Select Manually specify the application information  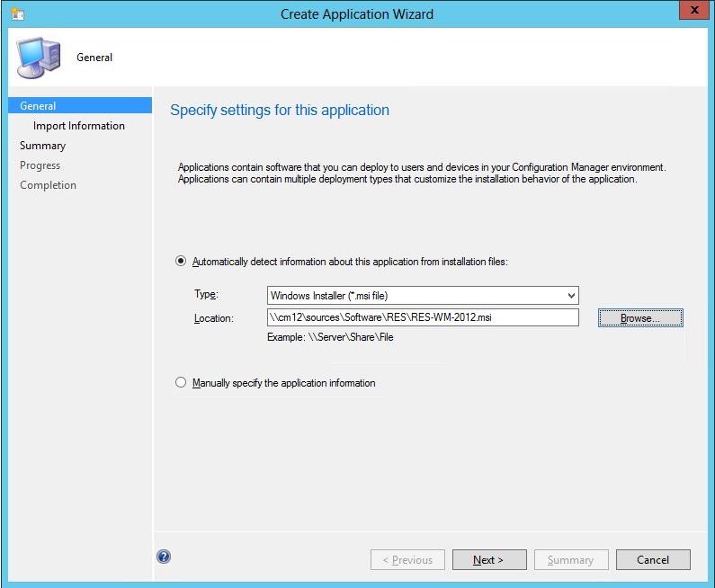click(x=181, y=382)
